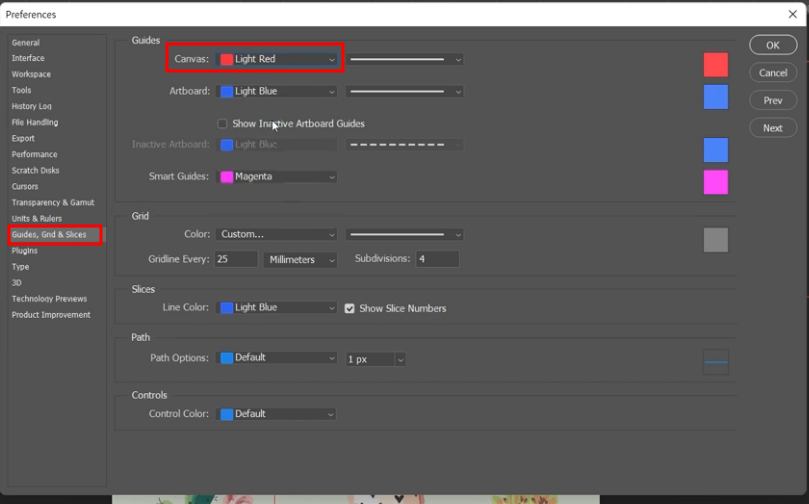Open Plugins preferences
The height and width of the screenshot is (504, 809).
[25, 251]
